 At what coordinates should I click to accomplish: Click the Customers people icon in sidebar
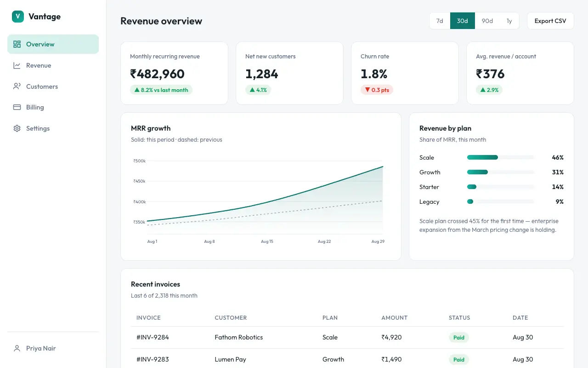pyautogui.click(x=17, y=86)
